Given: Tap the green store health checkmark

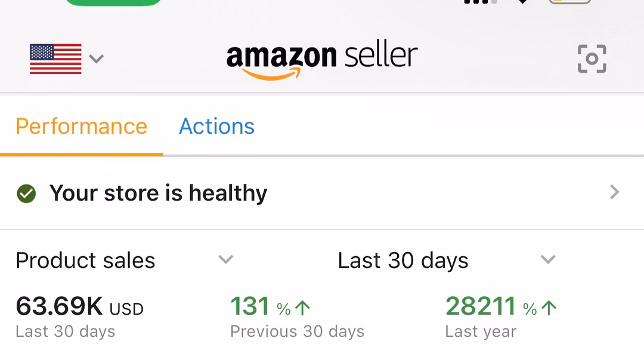Looking at the screenshot, I should 26,193.
